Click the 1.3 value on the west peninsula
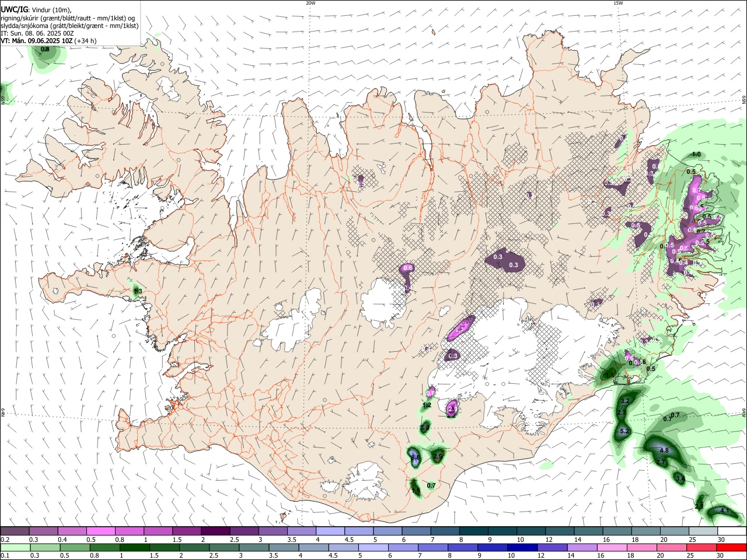The image size is (747, 560). tap(138, 290)
